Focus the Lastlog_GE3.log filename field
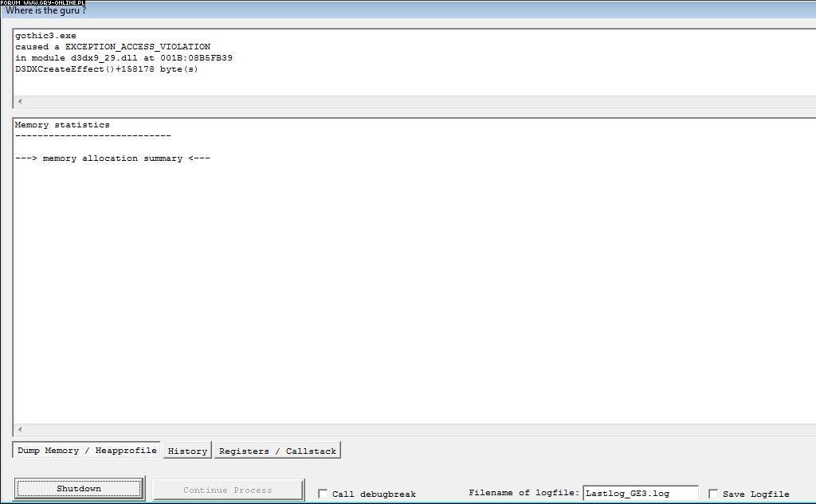 pos(640,494)
